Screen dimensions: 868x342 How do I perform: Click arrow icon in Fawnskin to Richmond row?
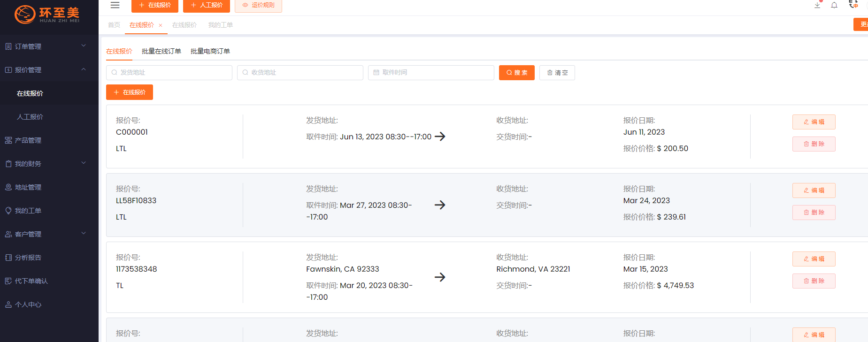point(440,277)
